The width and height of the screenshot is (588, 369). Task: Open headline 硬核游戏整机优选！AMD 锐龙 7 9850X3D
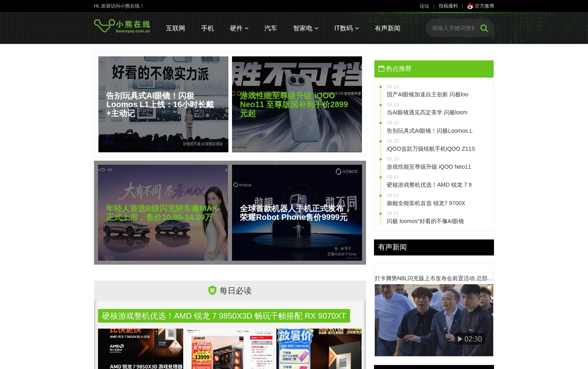[x=224, y=316]
